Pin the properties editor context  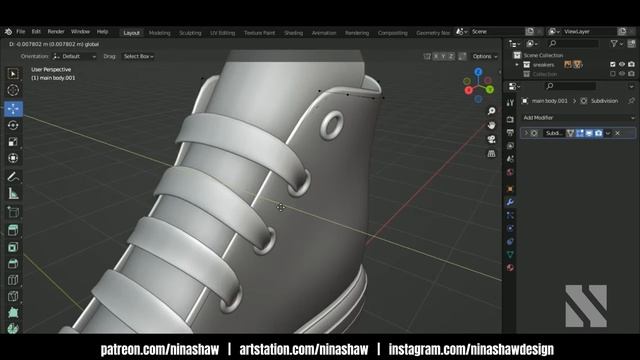click(631, 101)
